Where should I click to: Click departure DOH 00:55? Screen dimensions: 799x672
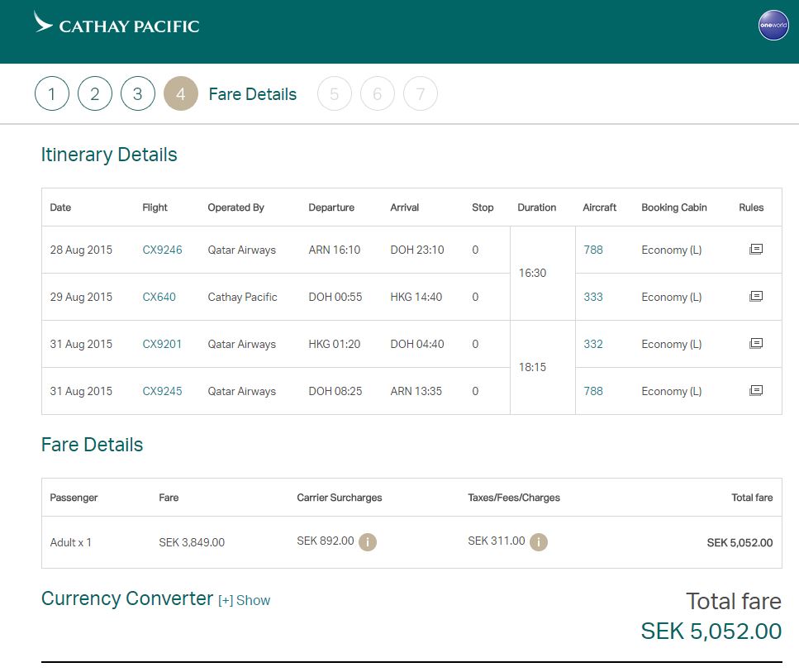(335, 297)
